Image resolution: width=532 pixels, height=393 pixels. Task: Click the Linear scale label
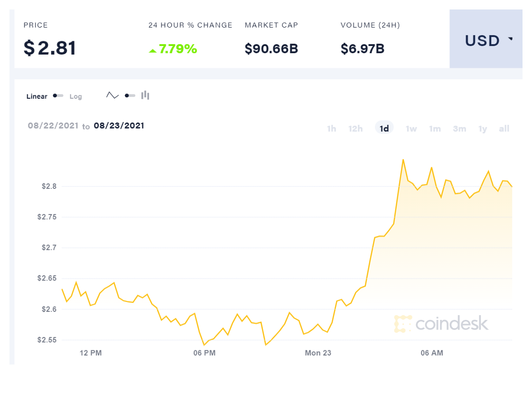[37, 96]
